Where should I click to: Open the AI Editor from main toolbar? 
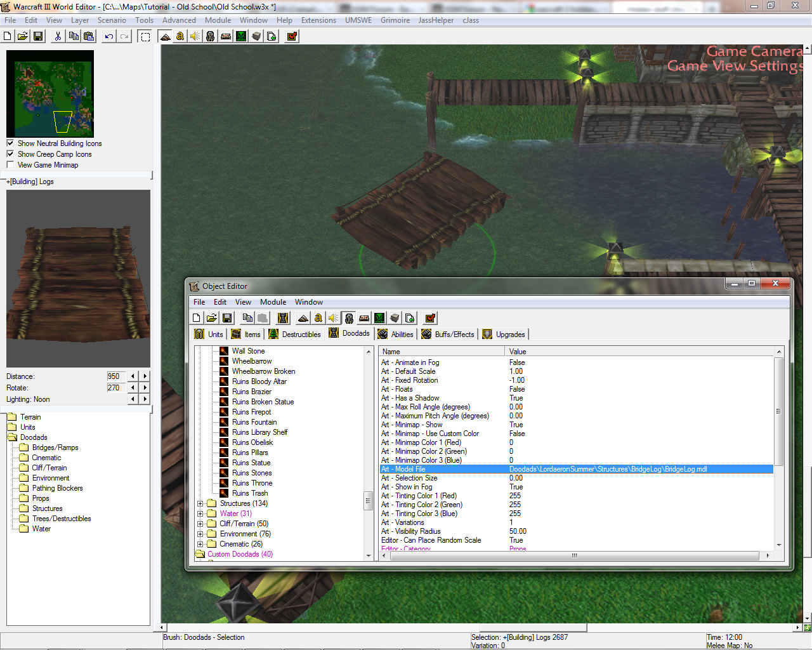(241, 36)
